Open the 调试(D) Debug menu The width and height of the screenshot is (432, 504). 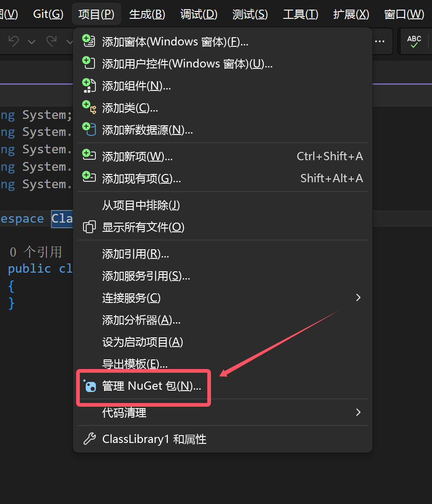(199, 14)
